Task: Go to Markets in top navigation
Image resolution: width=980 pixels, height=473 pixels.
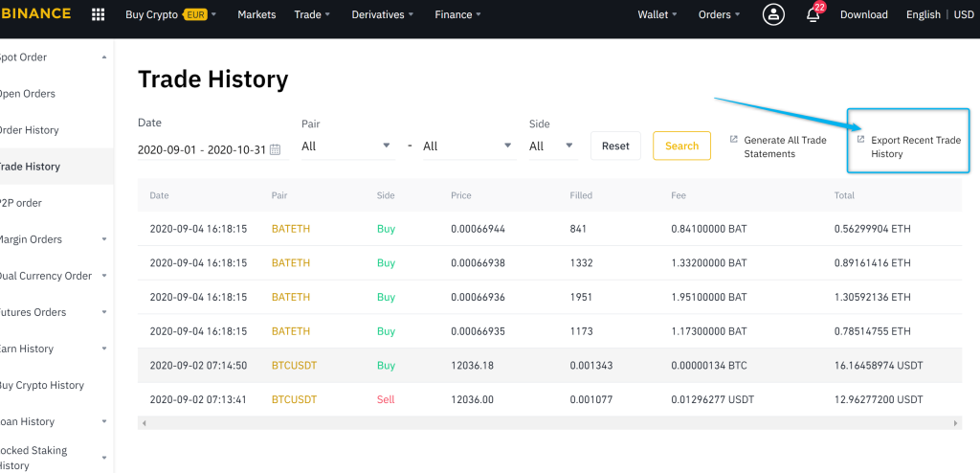Action: coord(256,14)
